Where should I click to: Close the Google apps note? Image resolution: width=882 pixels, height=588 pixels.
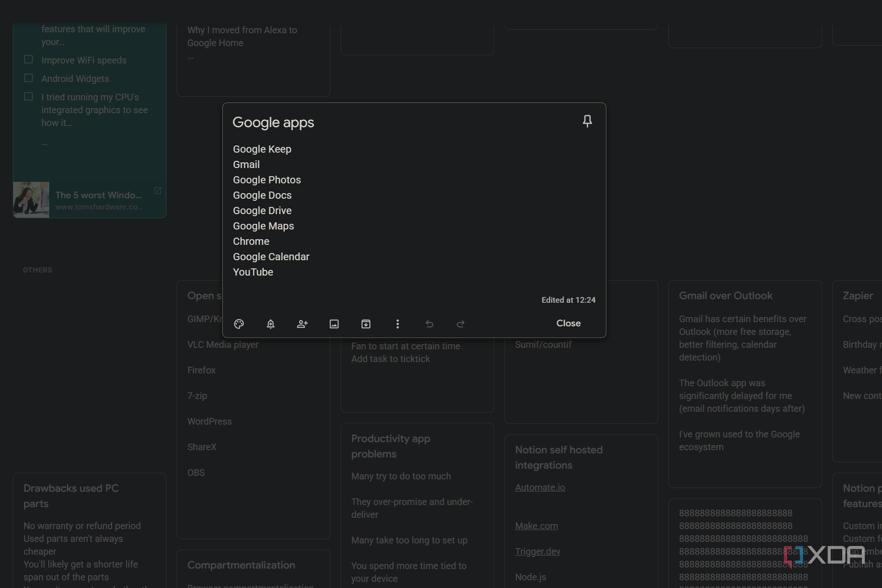[569, 323]
